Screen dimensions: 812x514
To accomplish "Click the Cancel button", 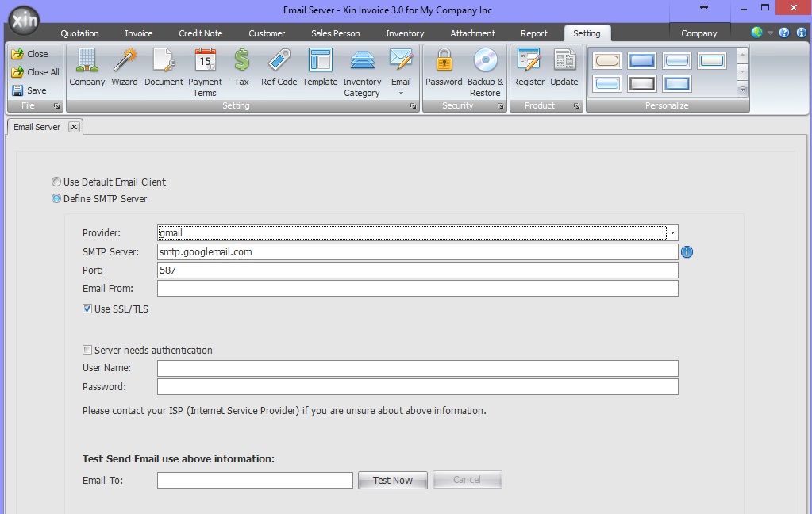I will (467, 480).
